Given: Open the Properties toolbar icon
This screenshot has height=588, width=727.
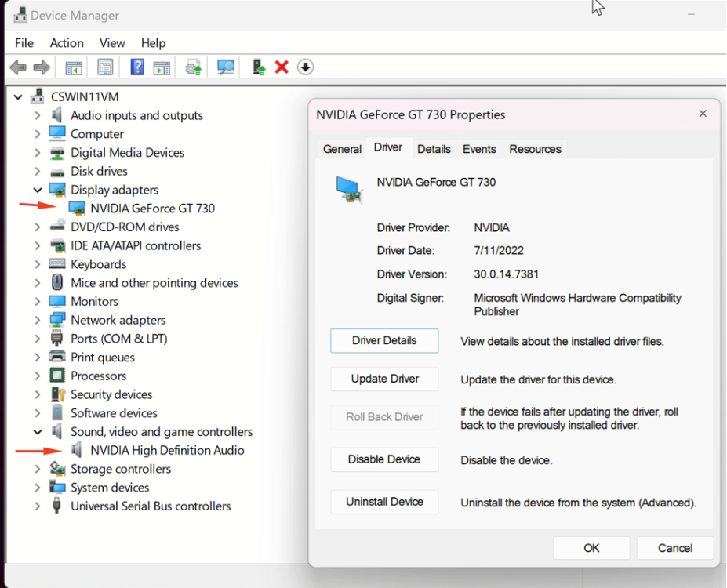Looking at the screenshot, I should coord(105,67).
